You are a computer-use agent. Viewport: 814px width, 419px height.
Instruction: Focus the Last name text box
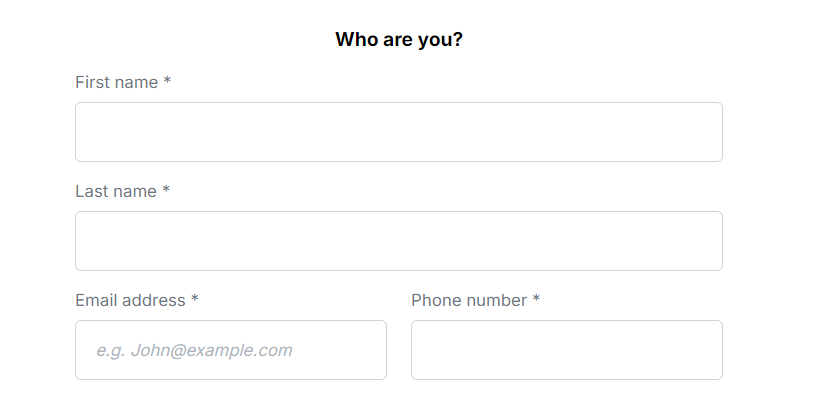point(398,241)
